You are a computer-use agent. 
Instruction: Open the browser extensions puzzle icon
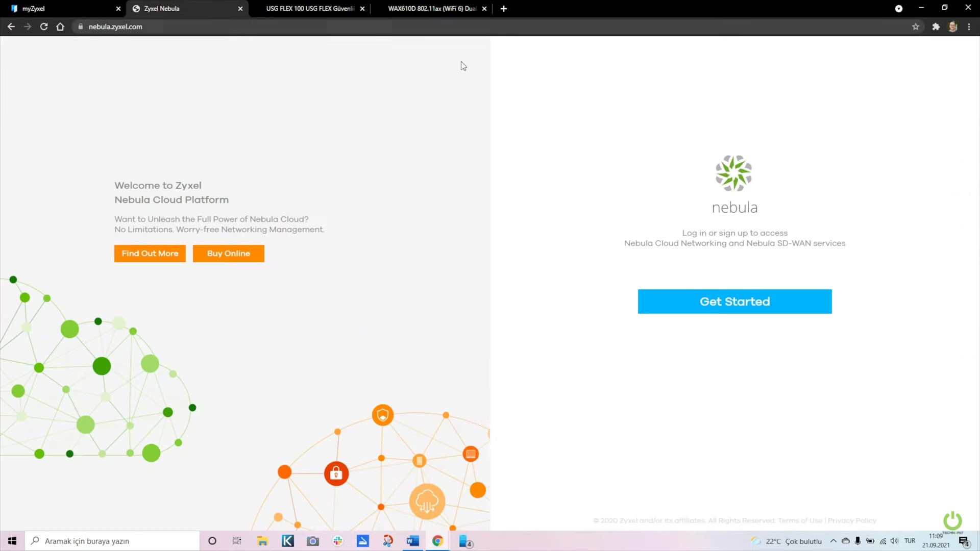936,27
